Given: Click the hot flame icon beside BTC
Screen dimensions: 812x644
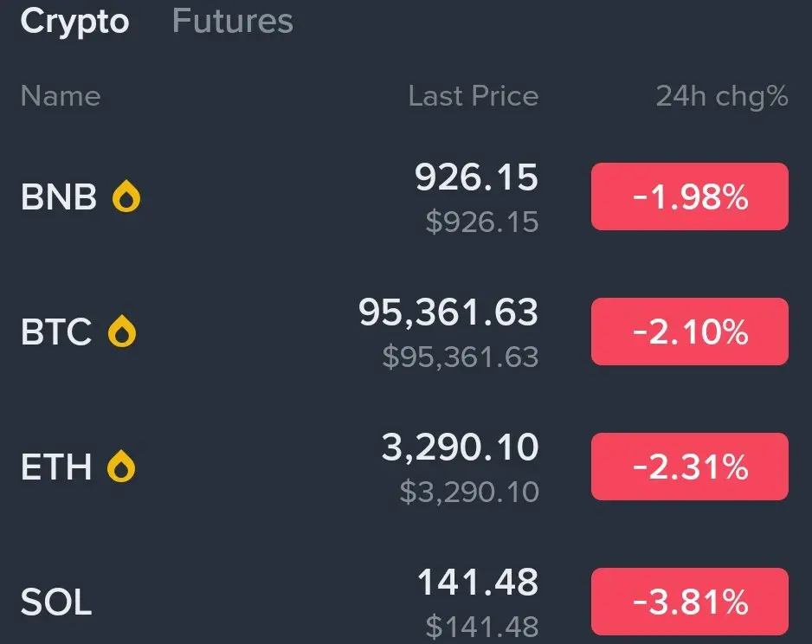Looking at the screenshot, I should 122,332.
